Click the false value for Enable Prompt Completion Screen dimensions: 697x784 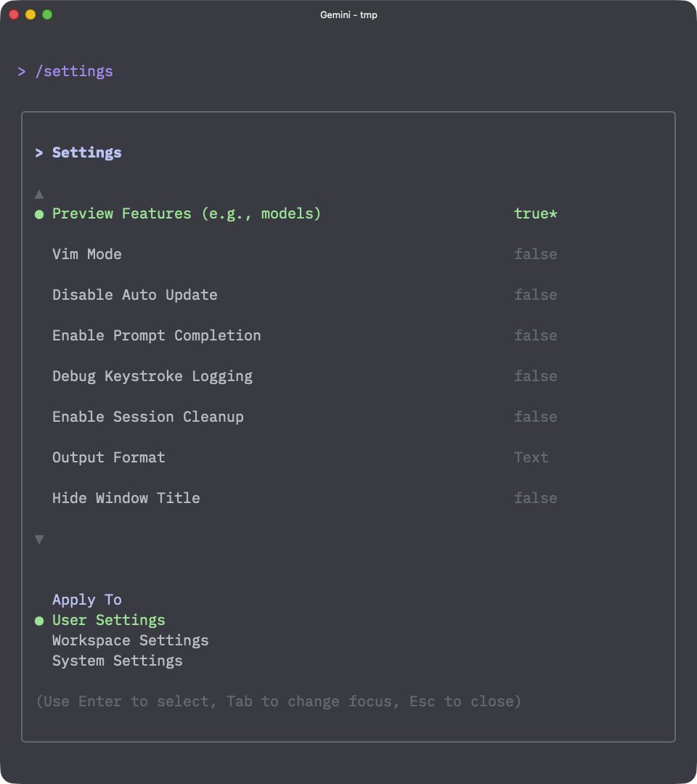click(x=536, y=335)
